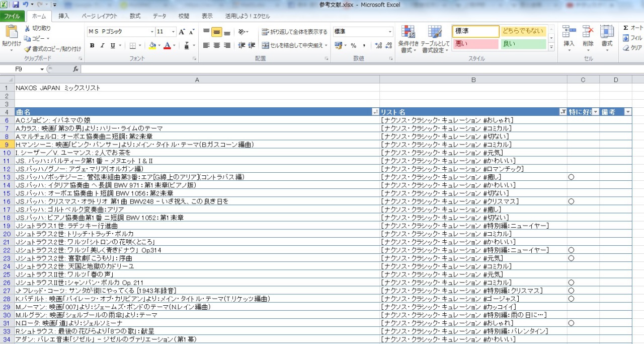Open the ファイル tab
The image size is (644, 344).
coord(11,16)
